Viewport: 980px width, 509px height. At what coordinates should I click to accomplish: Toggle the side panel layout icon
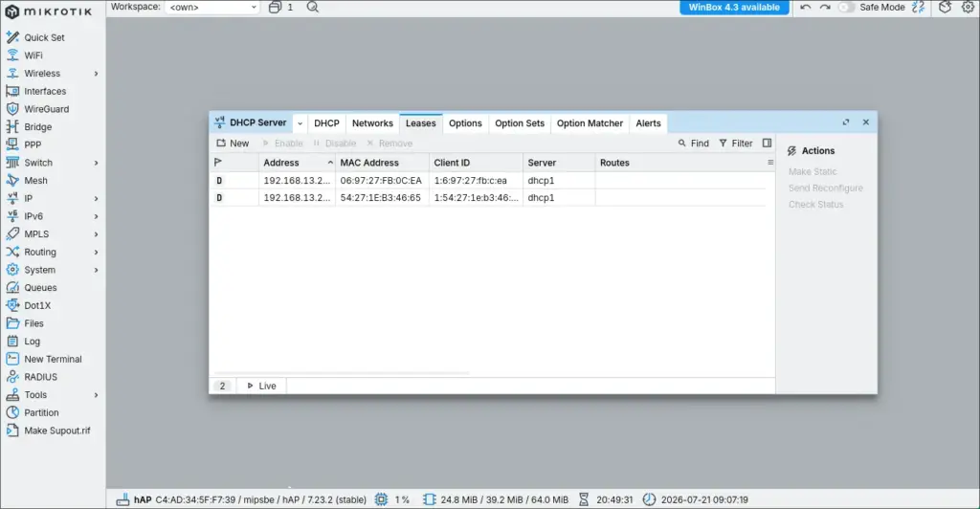(x=767, y=143)
